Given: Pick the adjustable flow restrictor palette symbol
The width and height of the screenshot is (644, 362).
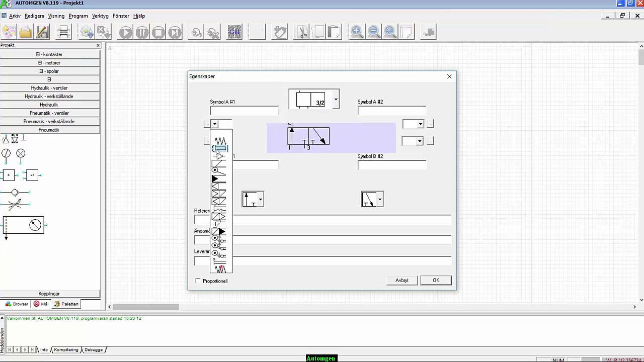Looking at the screenshot, I should (x=15, y=204).
